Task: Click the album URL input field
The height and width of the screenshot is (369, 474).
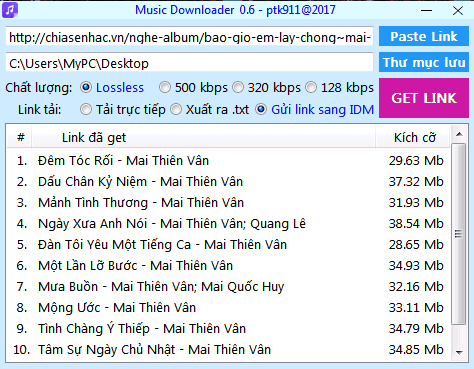Action: (x=189, y=37)
